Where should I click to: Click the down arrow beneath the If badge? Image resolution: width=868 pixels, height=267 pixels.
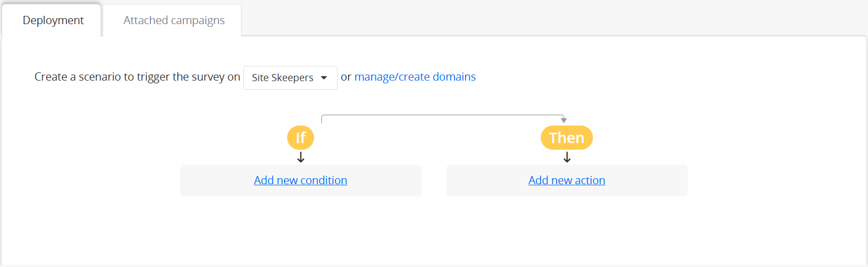tap(301, 157)
